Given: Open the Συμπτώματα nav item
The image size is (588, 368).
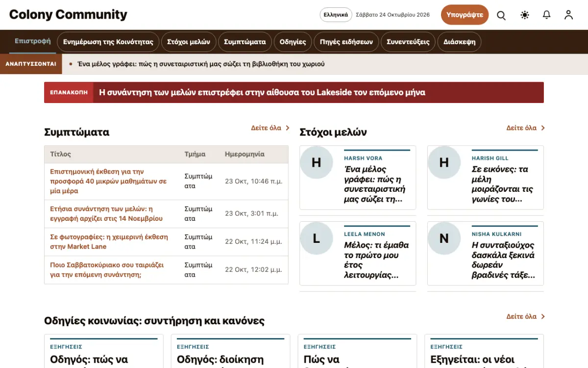Looking at the screenshot, I should coord(245,42).
